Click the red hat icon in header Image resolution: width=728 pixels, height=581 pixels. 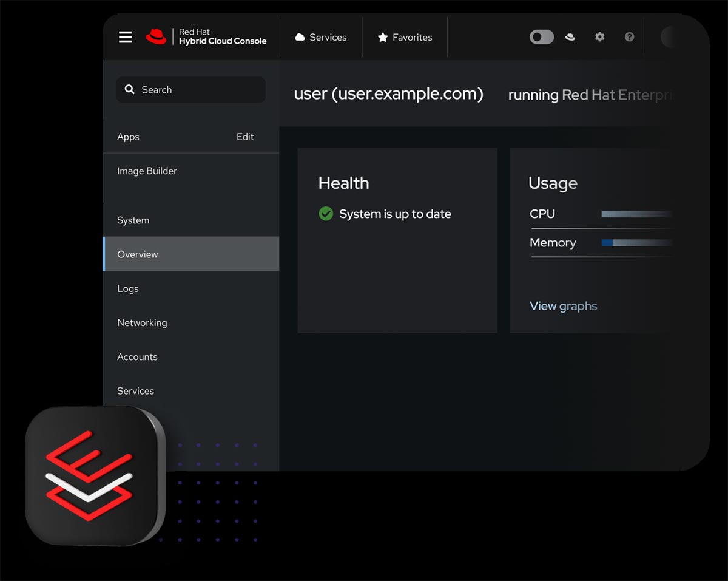[570, 37]
